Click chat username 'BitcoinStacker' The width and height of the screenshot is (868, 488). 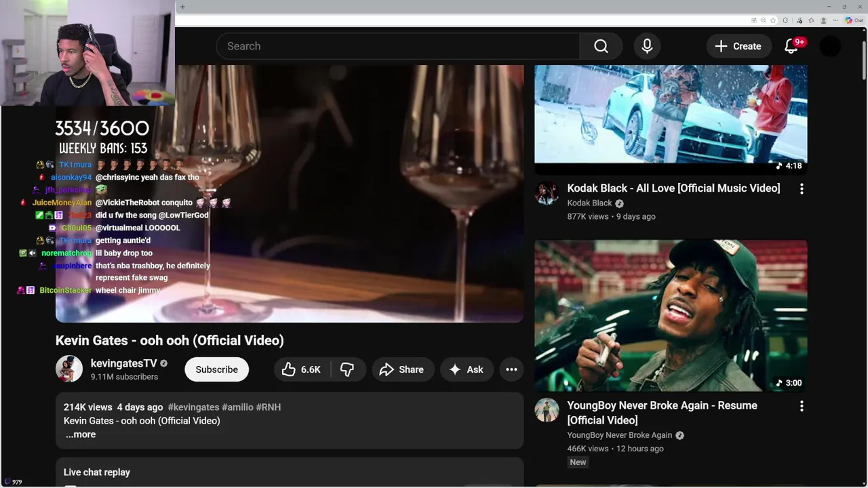[66, 290]
